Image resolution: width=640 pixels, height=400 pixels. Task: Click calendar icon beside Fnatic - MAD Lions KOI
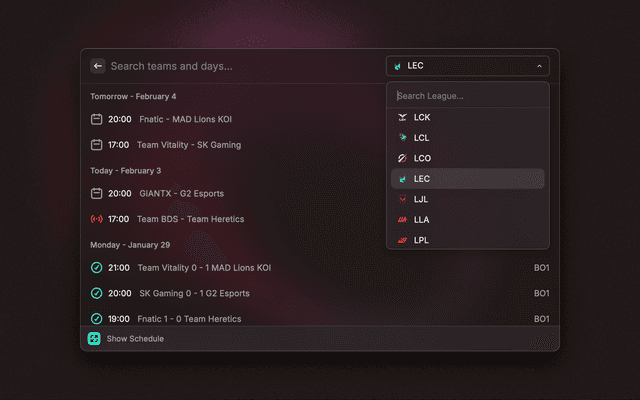click(x=97, y=119)
